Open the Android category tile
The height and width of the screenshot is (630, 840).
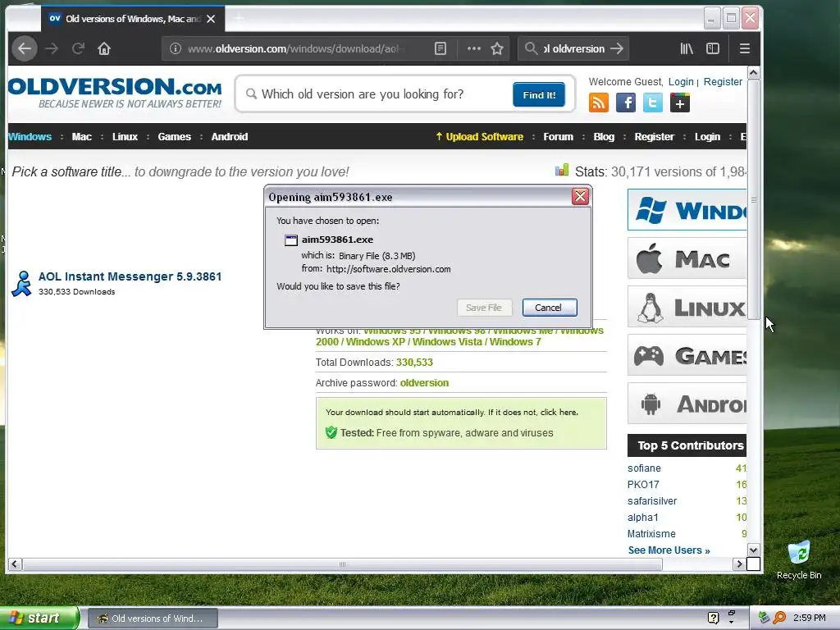(687, 403)
